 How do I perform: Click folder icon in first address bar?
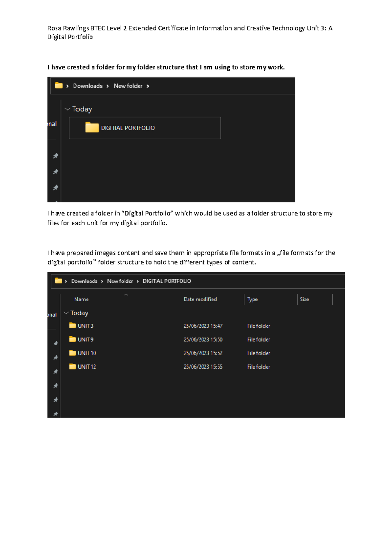tap(59, 86)
